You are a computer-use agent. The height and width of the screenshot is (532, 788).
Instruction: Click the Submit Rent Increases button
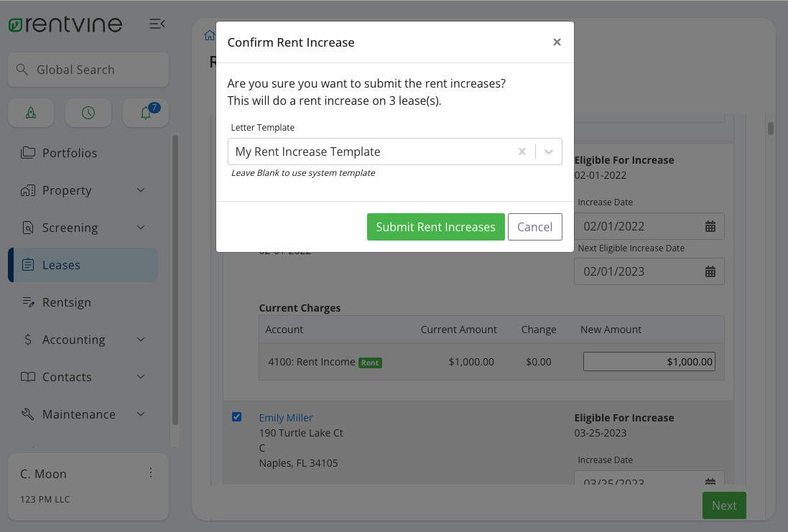[435, 227]
